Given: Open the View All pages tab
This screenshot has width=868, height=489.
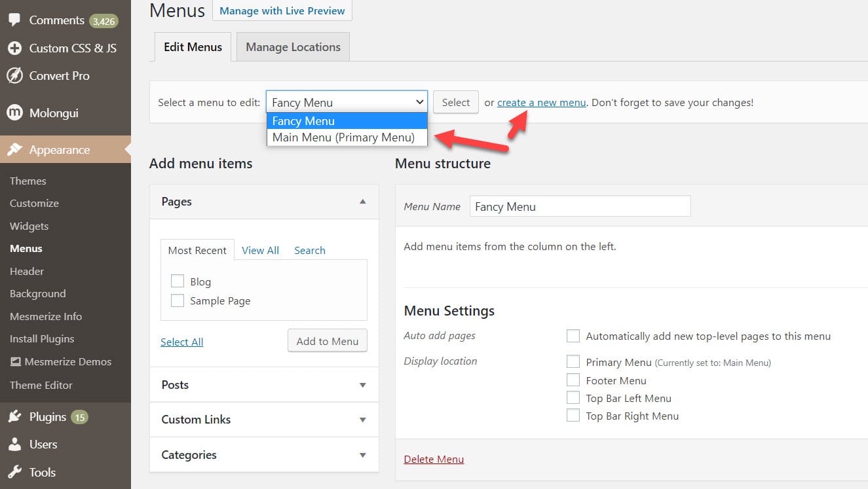Looking at the screenshot, I should pos(260,250).
